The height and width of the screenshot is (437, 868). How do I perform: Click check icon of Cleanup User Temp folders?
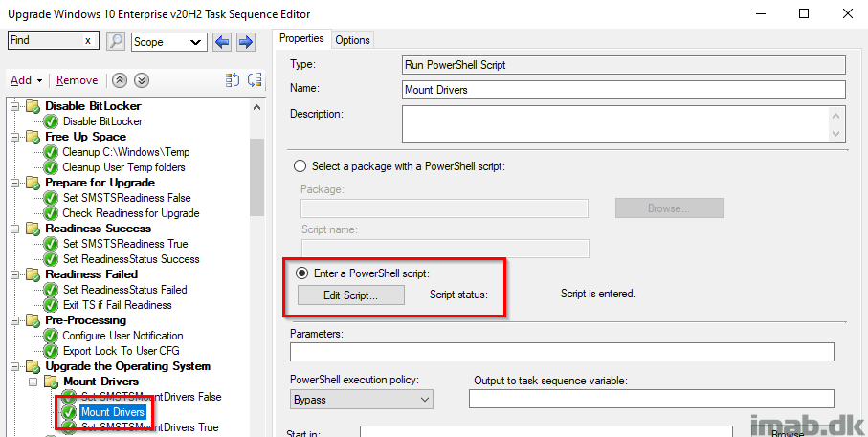coord(51,167)
